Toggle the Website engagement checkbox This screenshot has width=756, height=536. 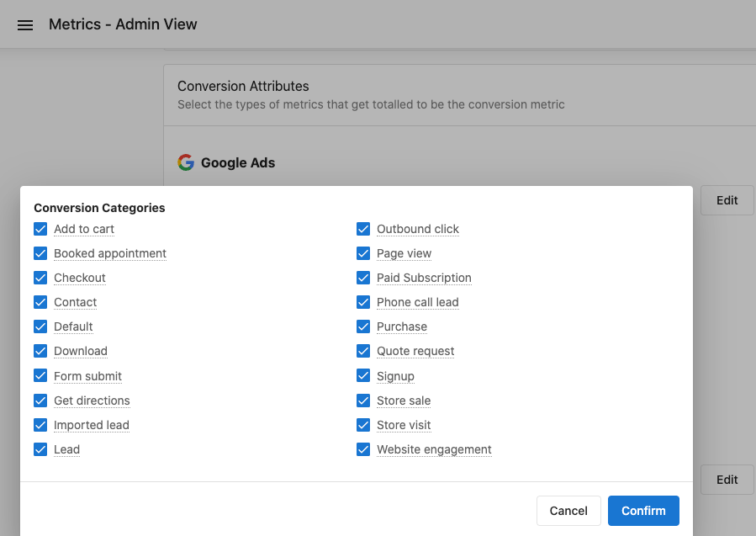point(363,449)
